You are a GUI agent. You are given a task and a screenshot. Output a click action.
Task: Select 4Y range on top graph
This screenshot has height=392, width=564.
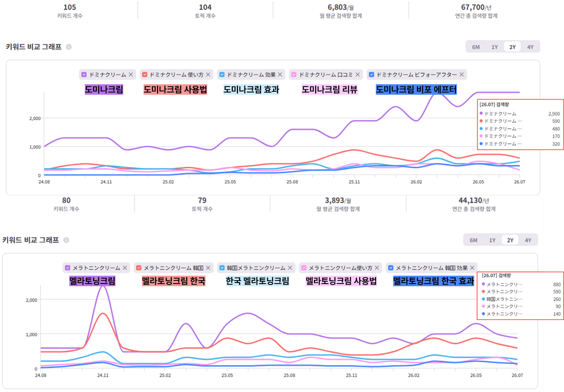530,47
